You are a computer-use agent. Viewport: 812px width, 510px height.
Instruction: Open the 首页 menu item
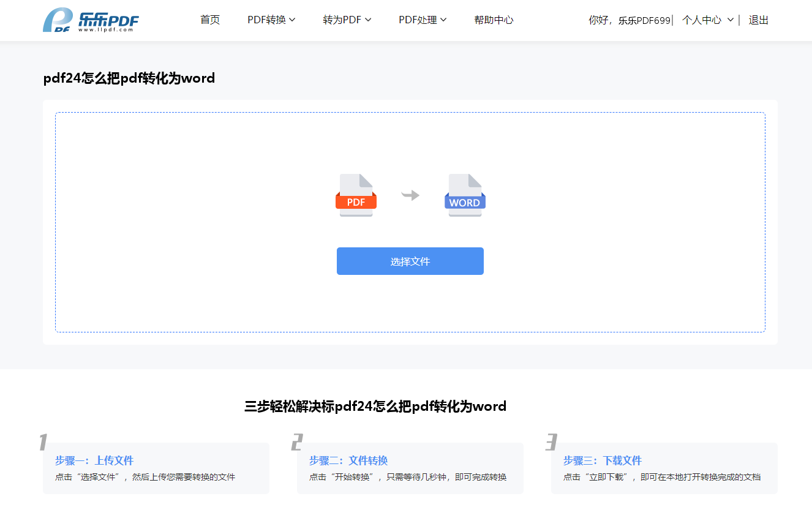click(x=210, y=20)
